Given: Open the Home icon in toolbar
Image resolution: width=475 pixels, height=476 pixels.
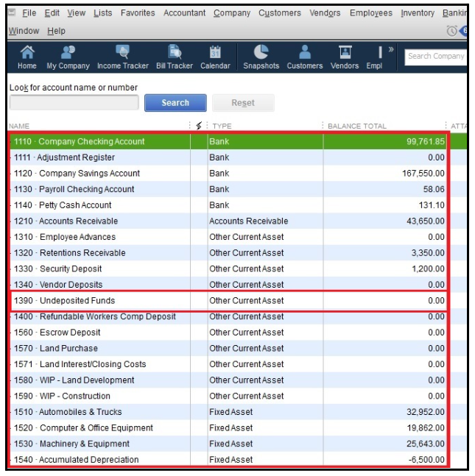Looking at the screenshot, I should pyautogui.click(x=27, y=57).
